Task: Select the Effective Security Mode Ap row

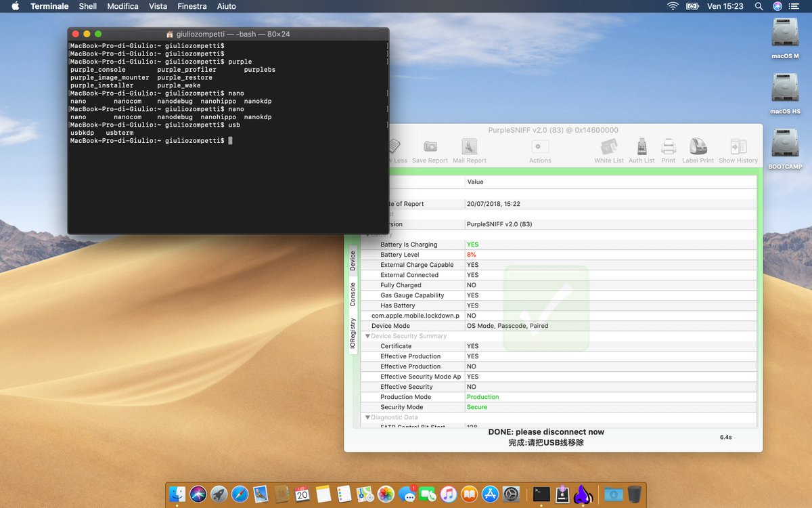Action: click(x=559, y=377)
